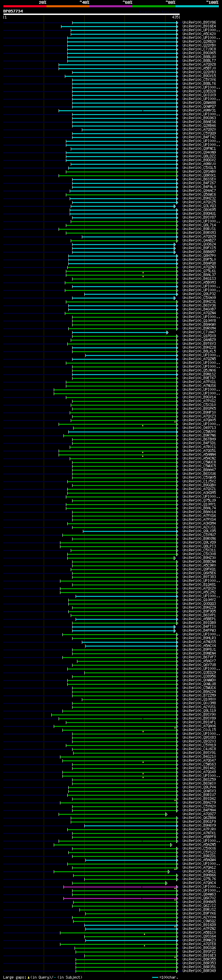Open hit UniRef100_B8BLT6
222x980 pixels.
[x=199, y=84]
